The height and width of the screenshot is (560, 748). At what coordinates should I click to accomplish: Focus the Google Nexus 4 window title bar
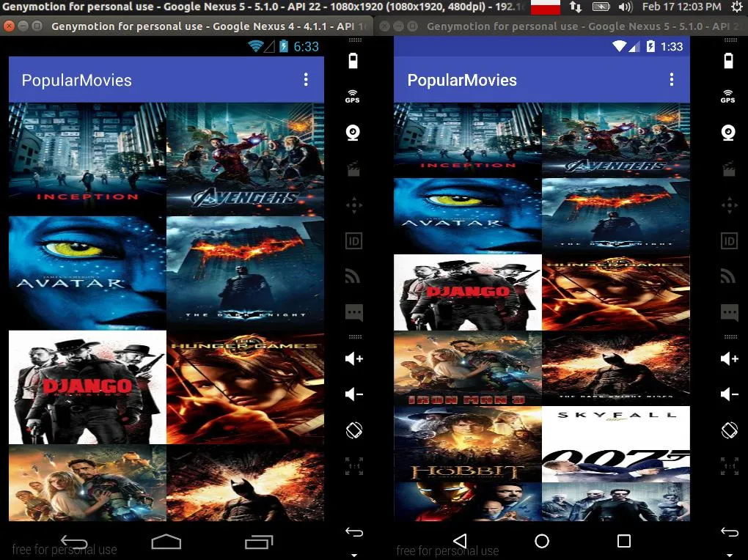pos(187,26)
